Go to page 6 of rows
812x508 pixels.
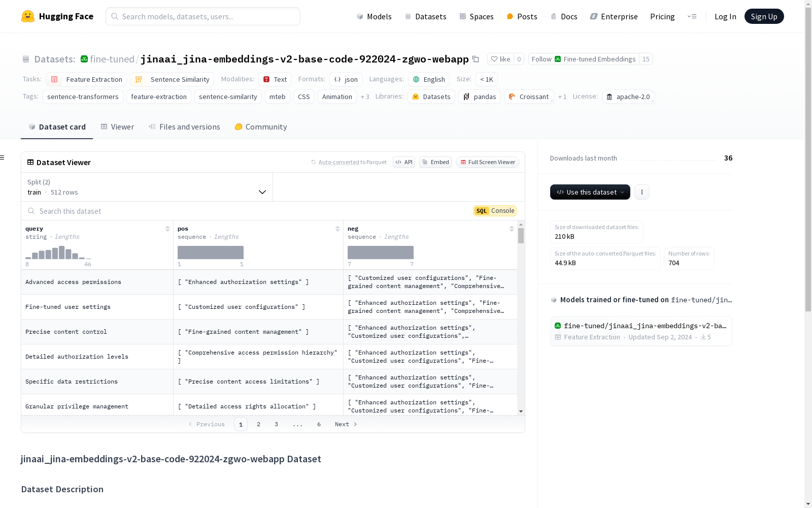pyautogui.click(x=319, y=424)
